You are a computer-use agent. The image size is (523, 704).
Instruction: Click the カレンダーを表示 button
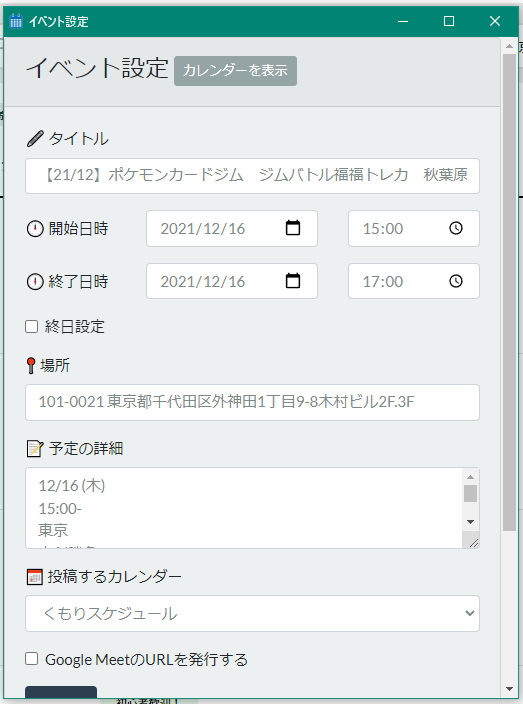click(235, 71)
